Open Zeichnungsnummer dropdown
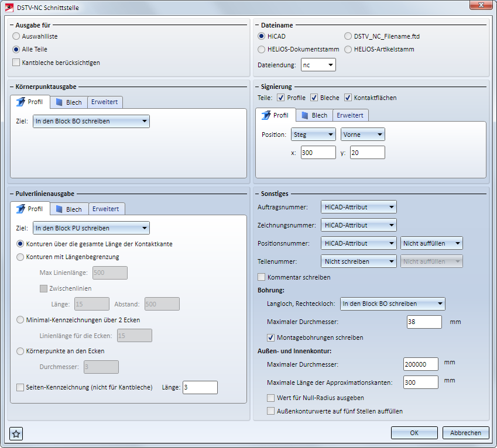 (x=358, y=225)
